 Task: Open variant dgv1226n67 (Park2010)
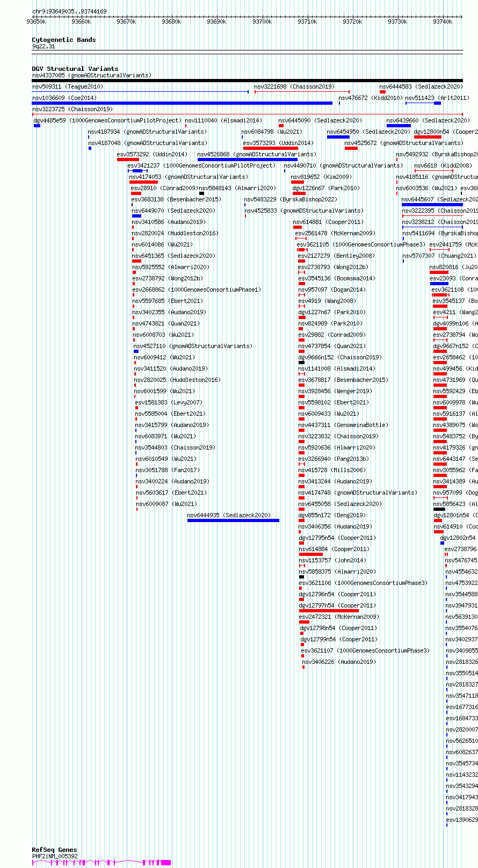pos(326,188)
